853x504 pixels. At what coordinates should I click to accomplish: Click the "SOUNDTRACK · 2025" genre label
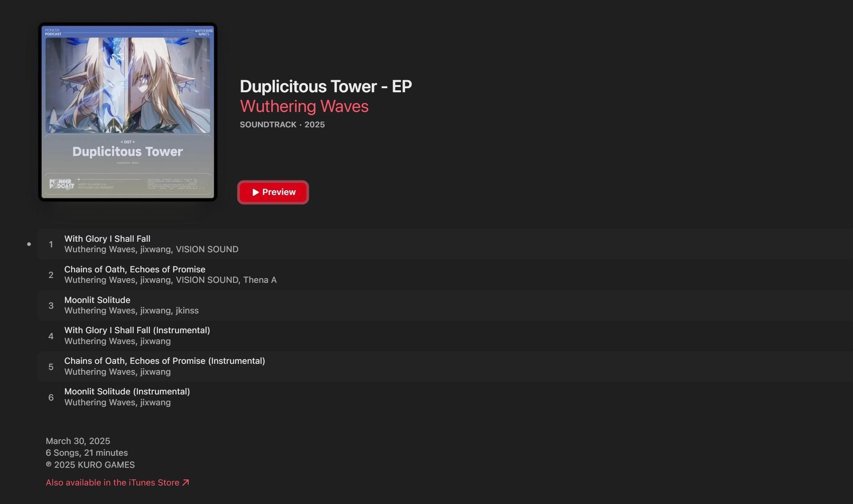coord(282,125)
